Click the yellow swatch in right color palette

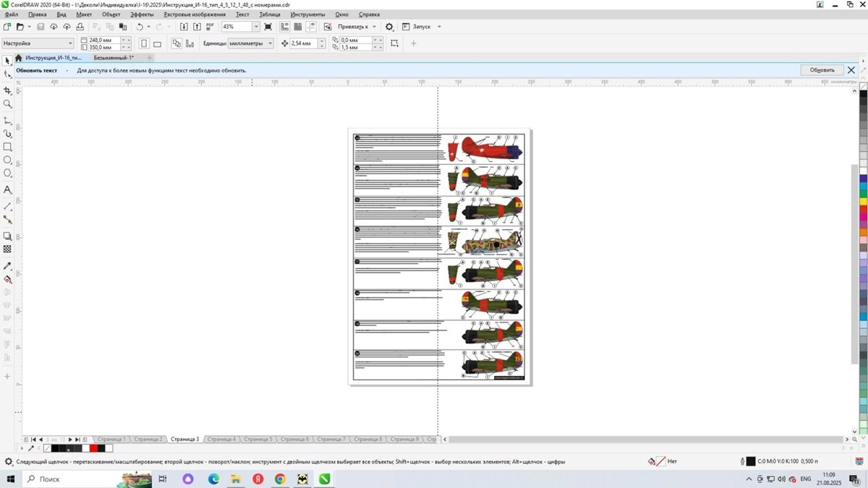[863, 202]
